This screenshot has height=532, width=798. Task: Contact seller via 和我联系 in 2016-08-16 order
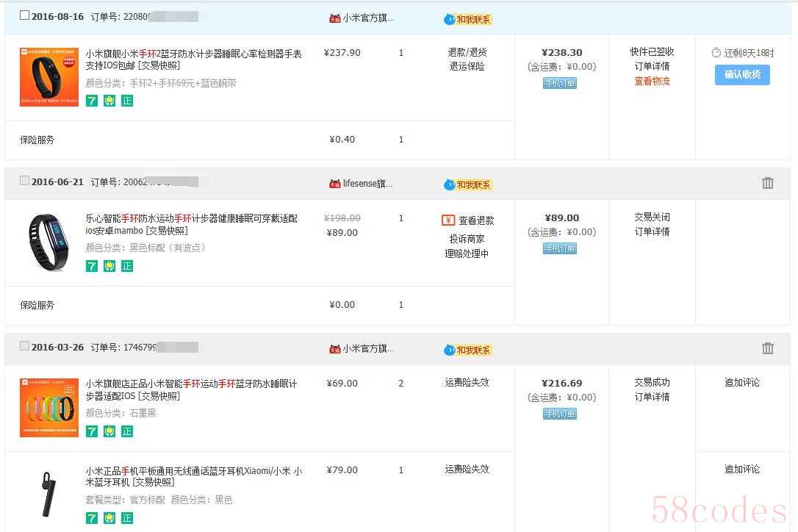coord(468,19)
